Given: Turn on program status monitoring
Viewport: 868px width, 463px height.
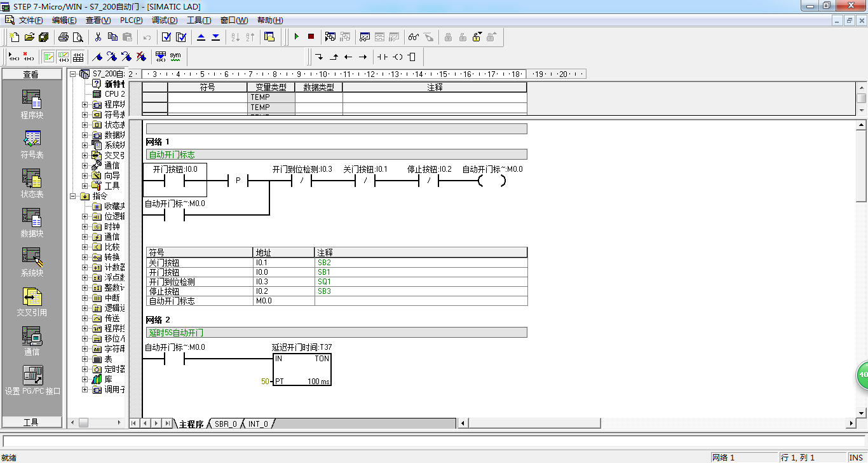Looking at the screenshot, I should tap(330, 37).
